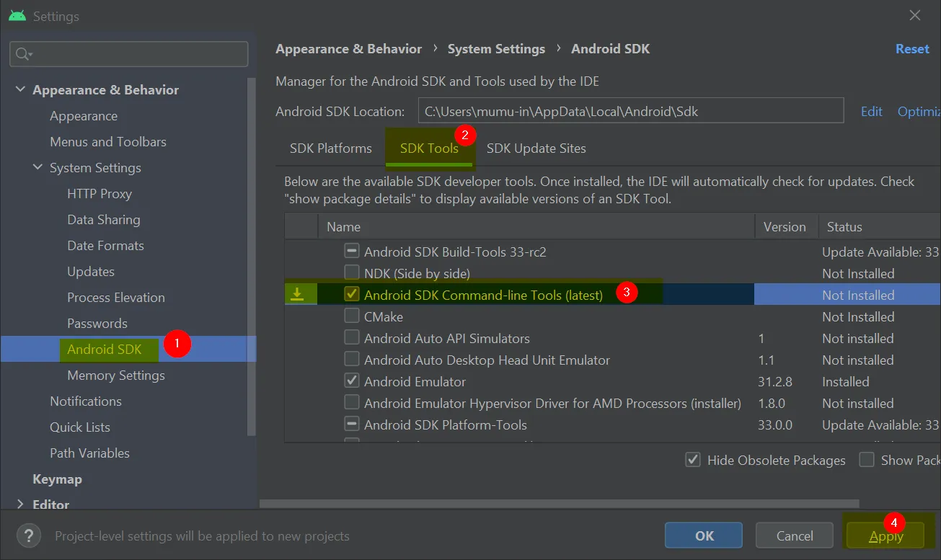Click the Appearance & Behavior breadcrumb

(x=348, y=49)
